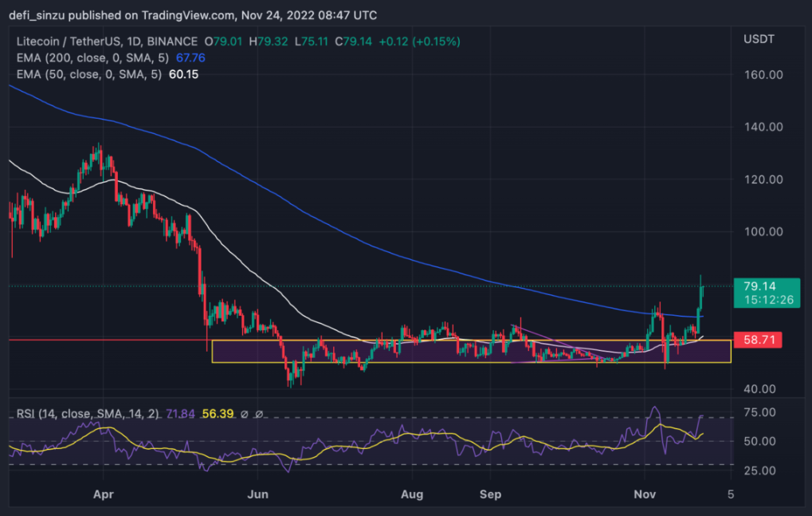Select the yellow rectangle support zone drawing

point(471,351)
